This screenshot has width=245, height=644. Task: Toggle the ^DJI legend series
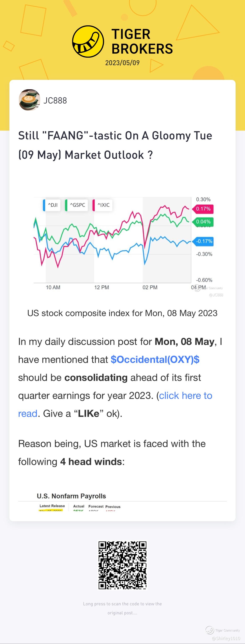[52, 205]
